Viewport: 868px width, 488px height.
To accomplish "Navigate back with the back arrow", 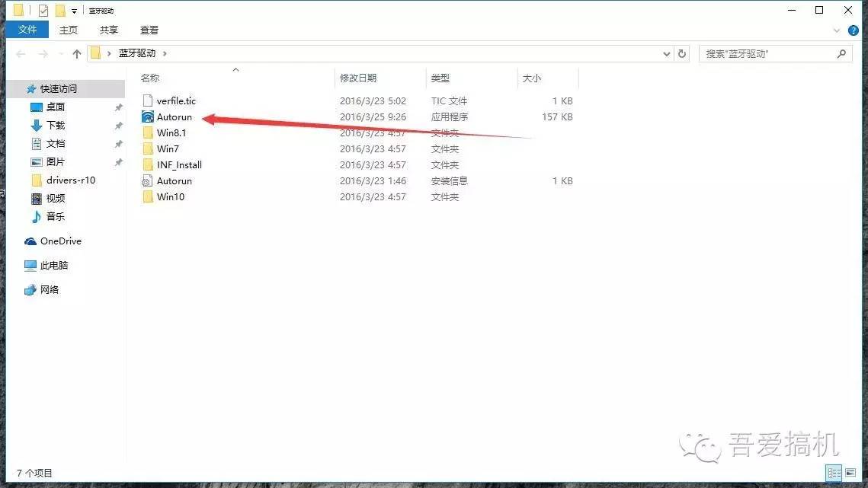I will click(x=20, y=53).
